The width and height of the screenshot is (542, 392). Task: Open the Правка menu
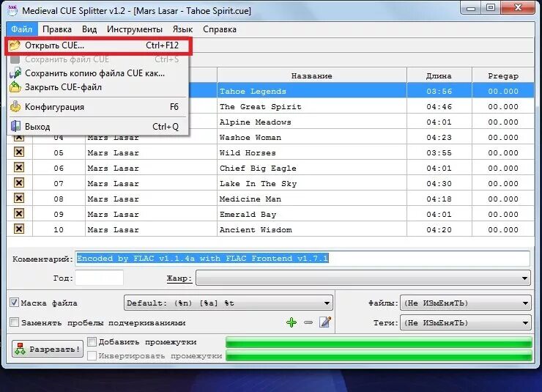[57, 29]
